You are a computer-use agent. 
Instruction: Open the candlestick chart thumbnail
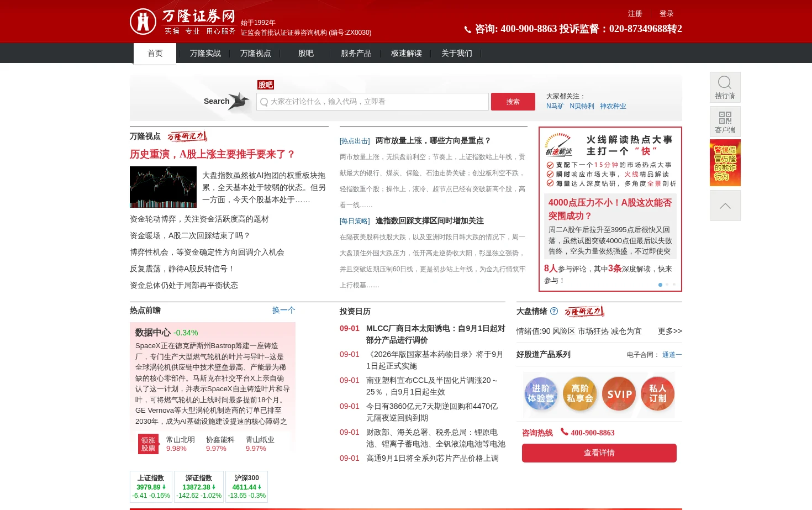tap(163, 187)
